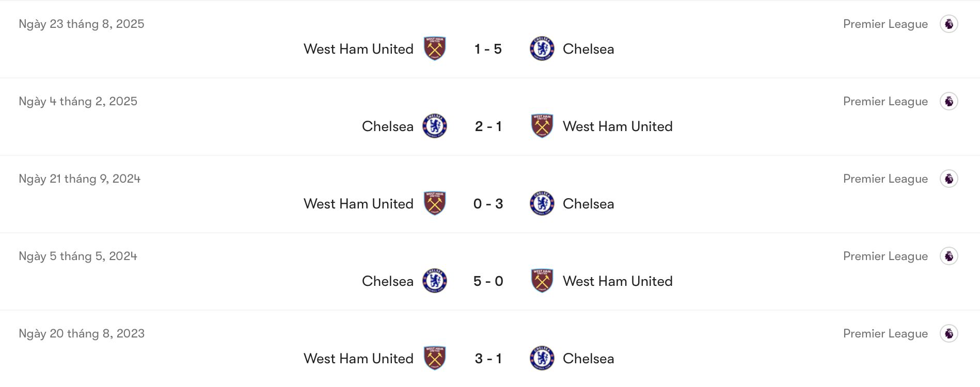Click the Chelsea badge in the August 2025 match
The width and height of the screenshot is (980, 387).
[x=542, y=49]
